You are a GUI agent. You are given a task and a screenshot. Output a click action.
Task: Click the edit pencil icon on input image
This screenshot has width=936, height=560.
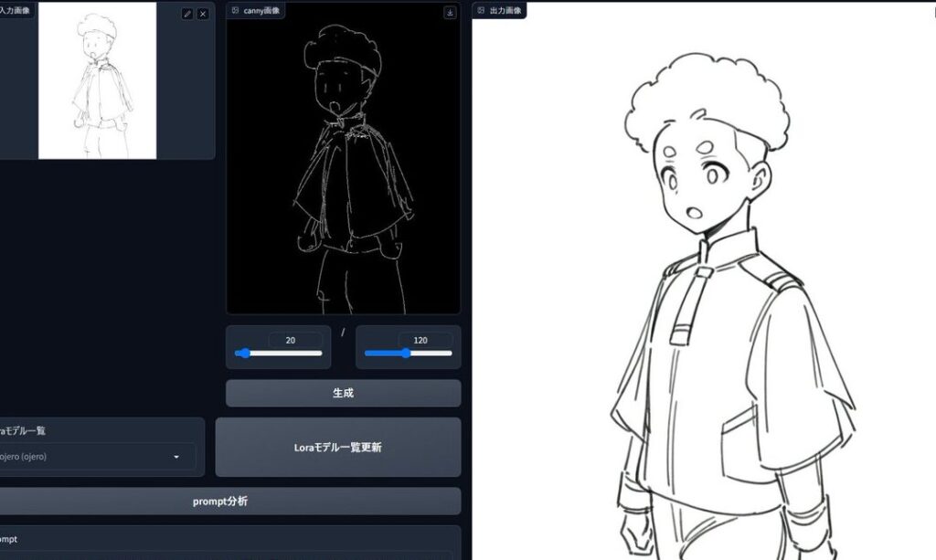click(187, 14)
